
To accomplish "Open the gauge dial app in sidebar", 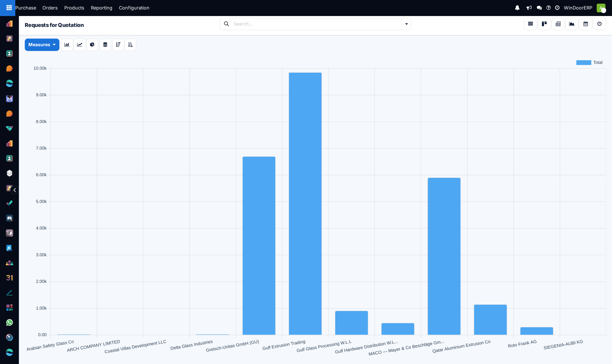I will [9, 337].
